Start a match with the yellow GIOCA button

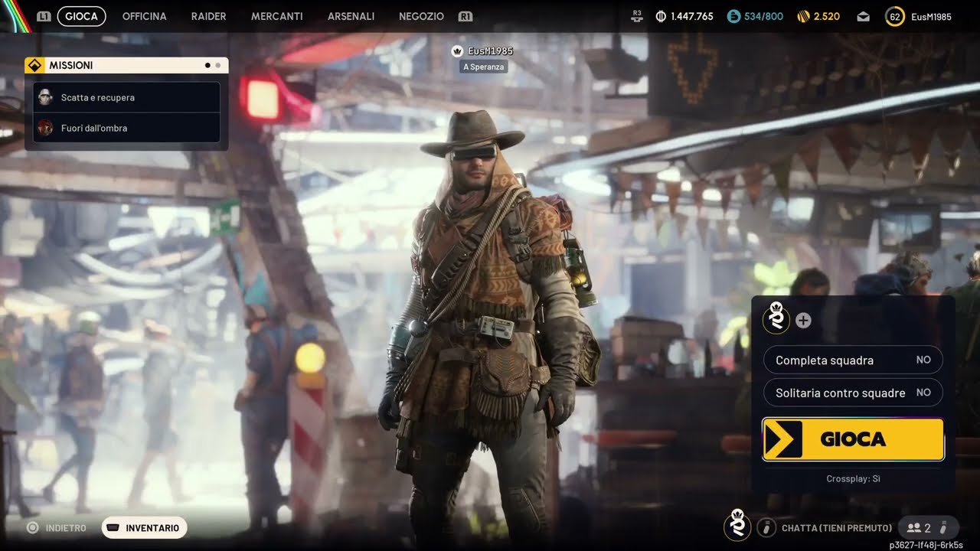pos(853,439)
